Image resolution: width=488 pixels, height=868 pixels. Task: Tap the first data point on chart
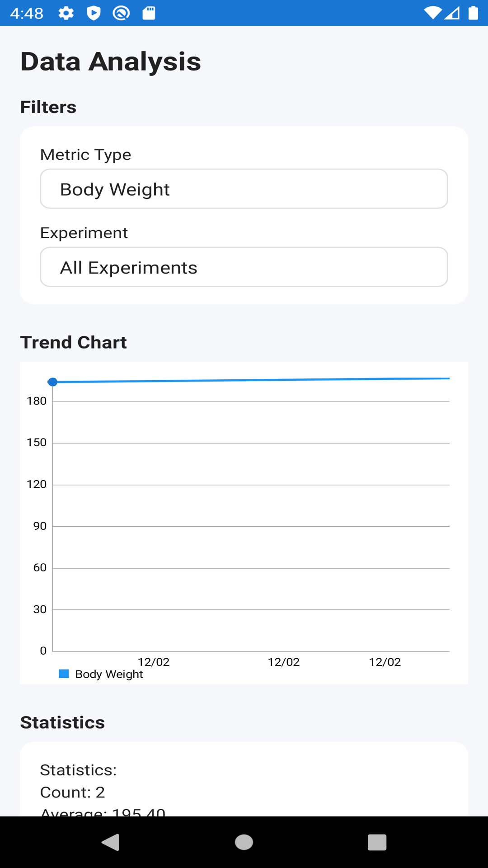[53, 382]
